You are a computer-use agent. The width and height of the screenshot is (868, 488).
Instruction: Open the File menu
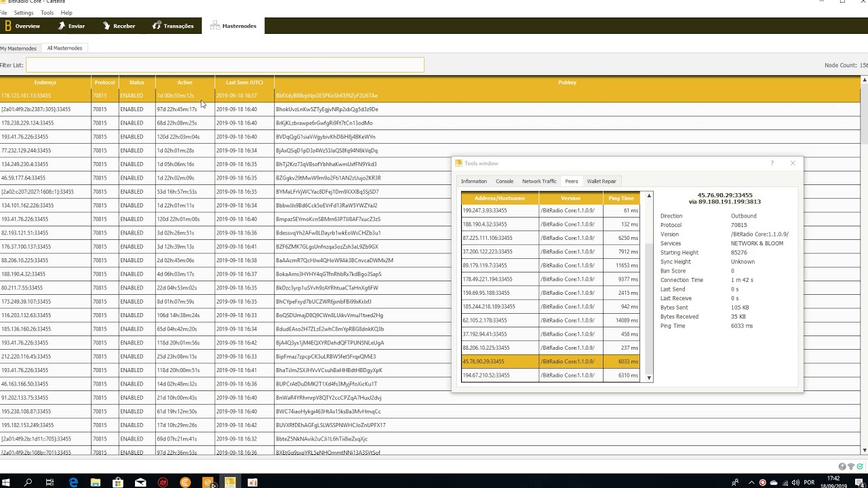pyautogui.click(x=3, y=13)
